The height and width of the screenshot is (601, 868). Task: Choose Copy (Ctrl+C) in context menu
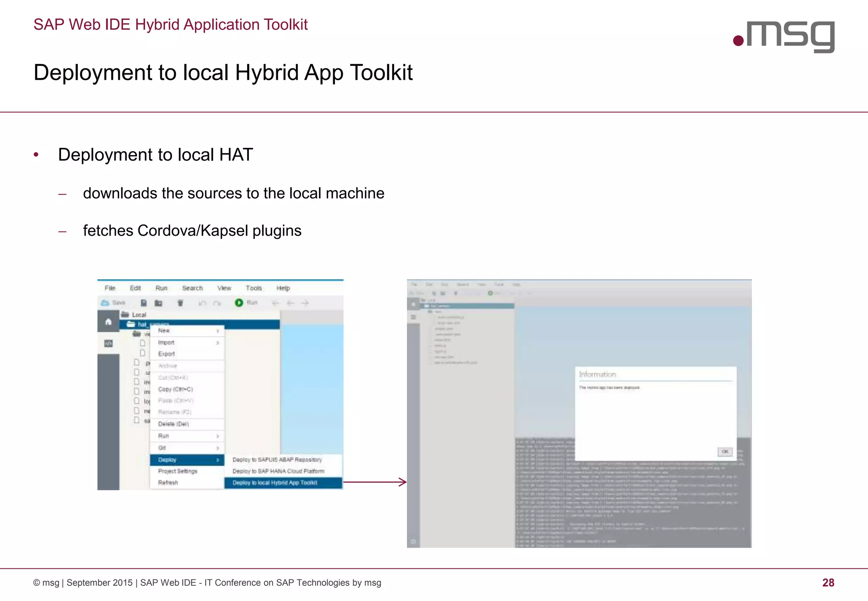pos(187,389)
